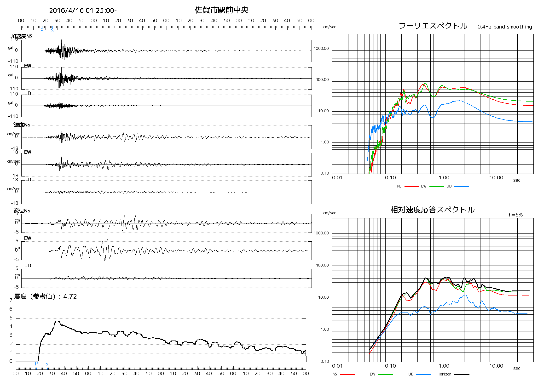Click the 変位NS waveform label
The image size is (555, 392).
click(22, 211)
